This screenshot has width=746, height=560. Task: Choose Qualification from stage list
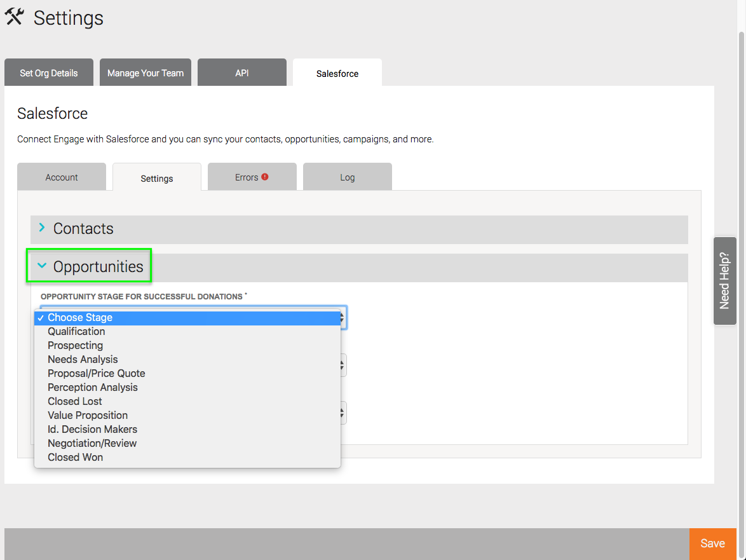(187, 332)
